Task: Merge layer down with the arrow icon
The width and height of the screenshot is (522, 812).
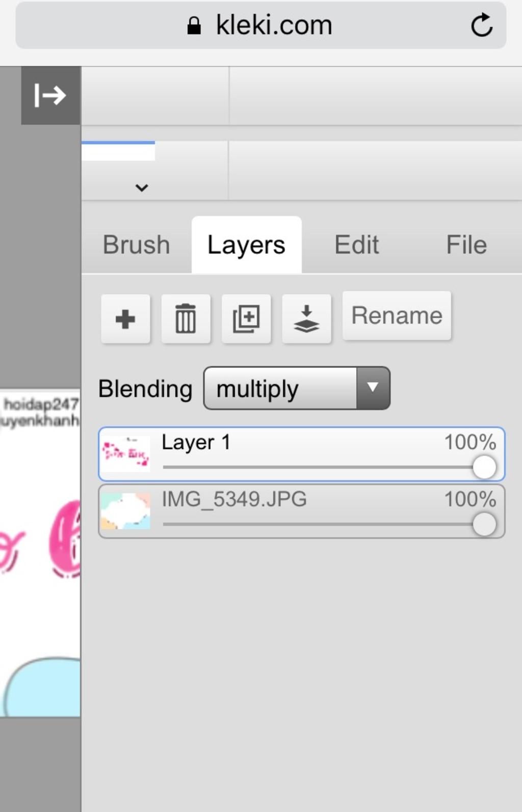Action: click(306, 319)
